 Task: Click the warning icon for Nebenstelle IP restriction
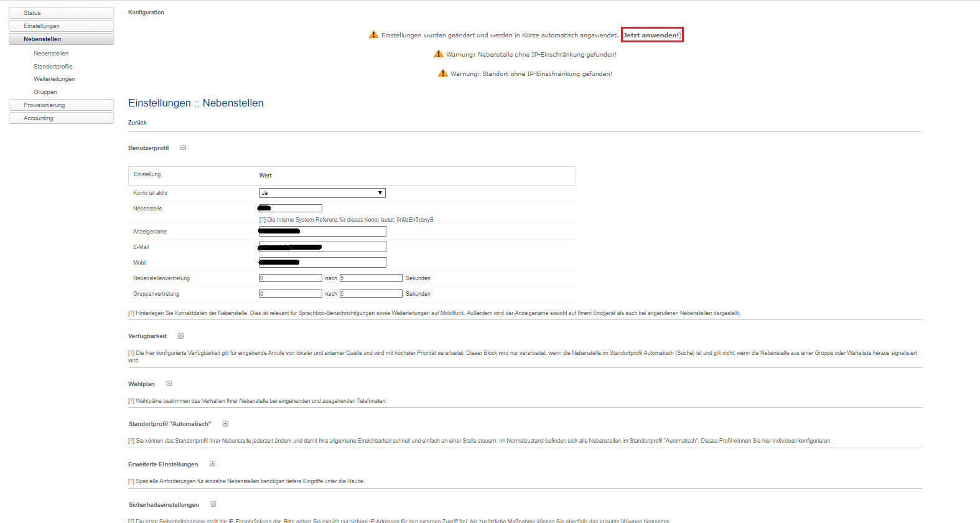coord(439,54)
